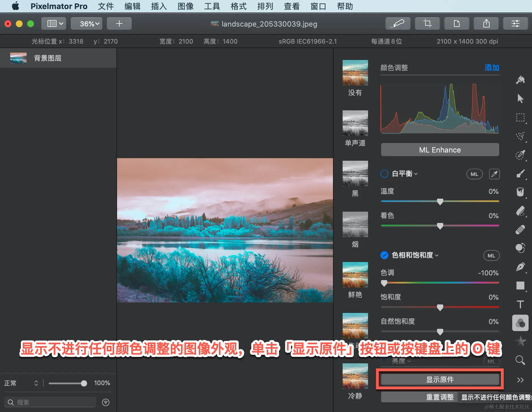Click the ML Enhance button
This screenshot has width=532, height=412.
point(440,150)
